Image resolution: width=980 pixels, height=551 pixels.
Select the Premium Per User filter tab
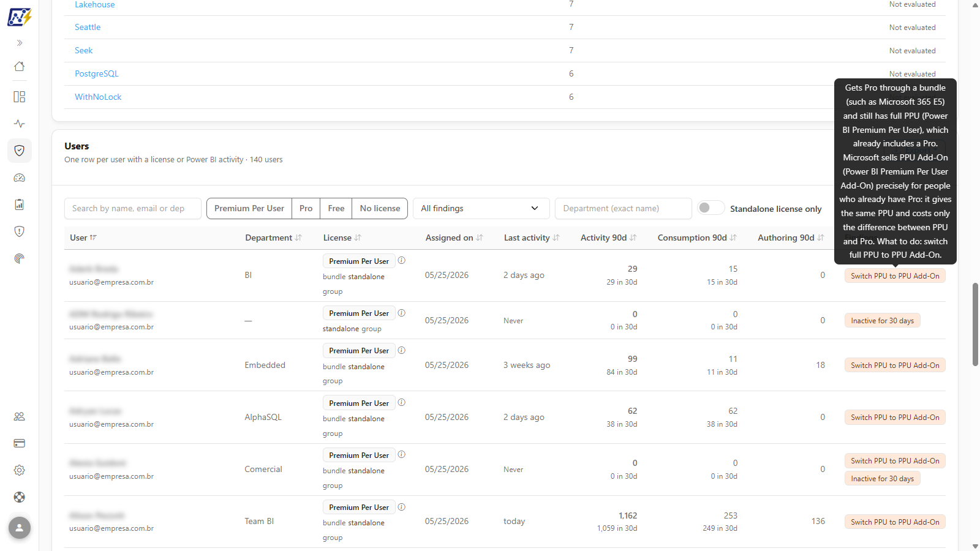click(x=249, y=208)
